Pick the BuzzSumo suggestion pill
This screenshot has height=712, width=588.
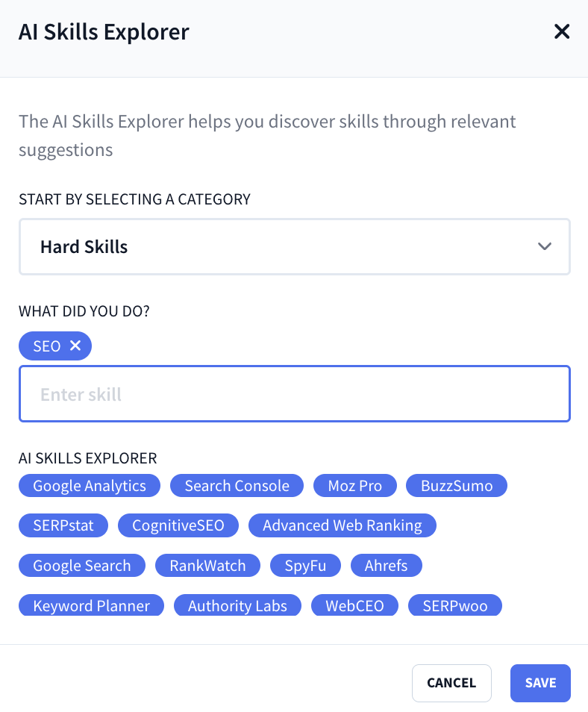(456, 485)
